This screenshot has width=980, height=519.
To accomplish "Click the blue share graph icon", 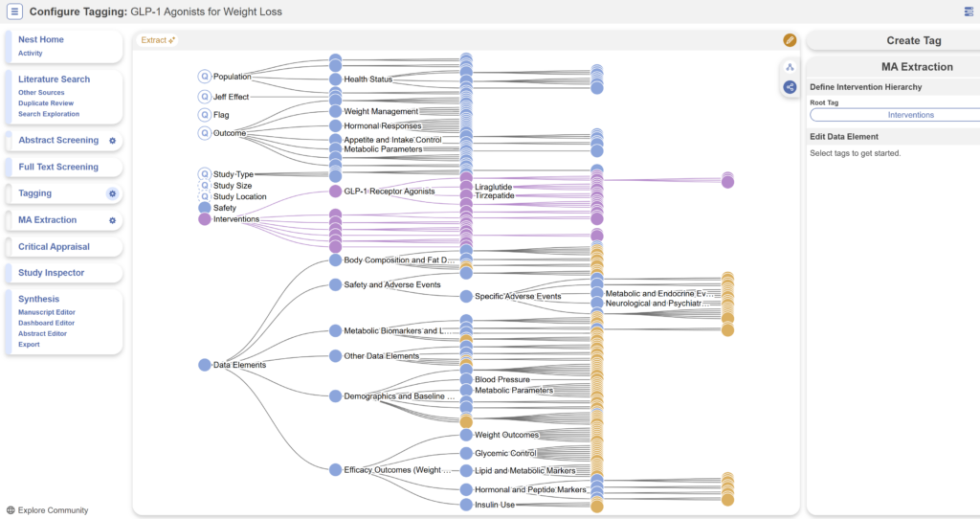I will 790,87.
